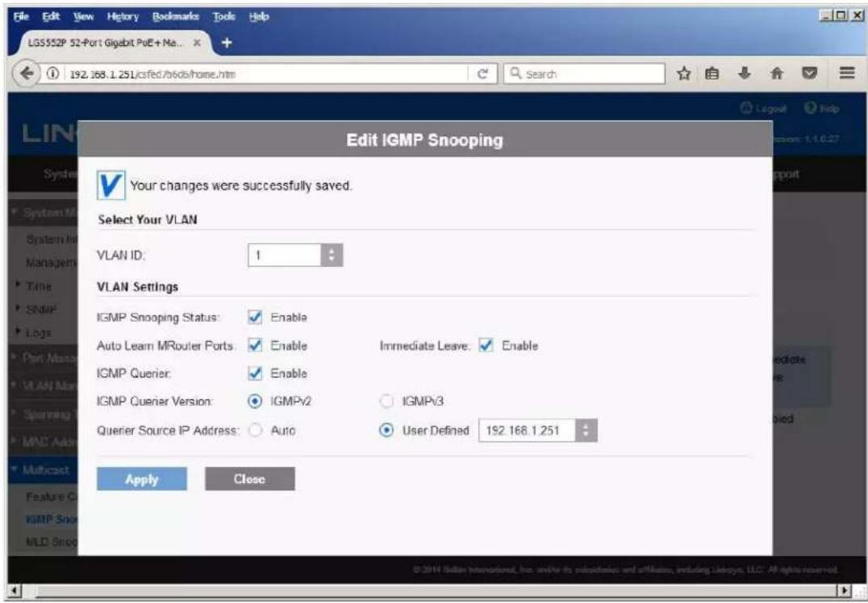Open the VLAN ID dropdown

click(x=295, y=256)
